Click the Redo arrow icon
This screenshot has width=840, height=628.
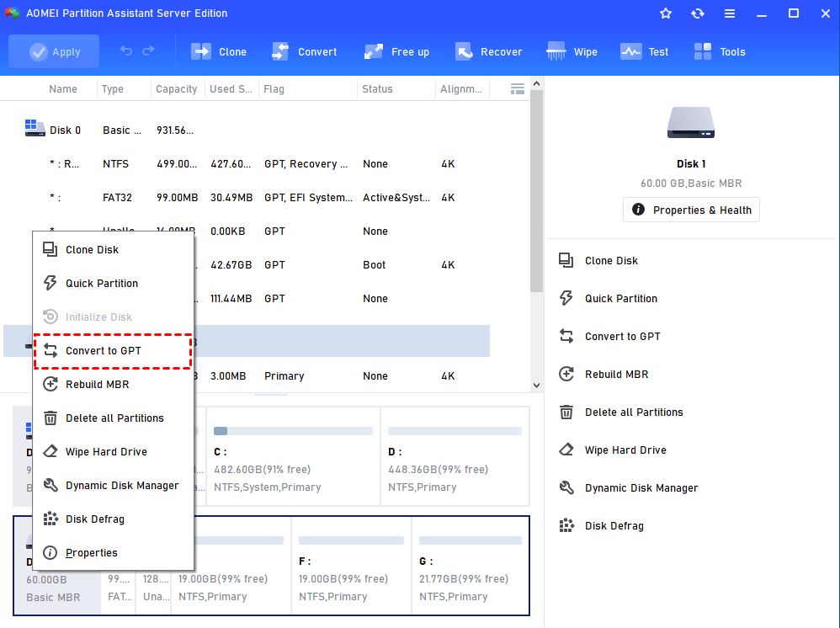pos(148,51)
